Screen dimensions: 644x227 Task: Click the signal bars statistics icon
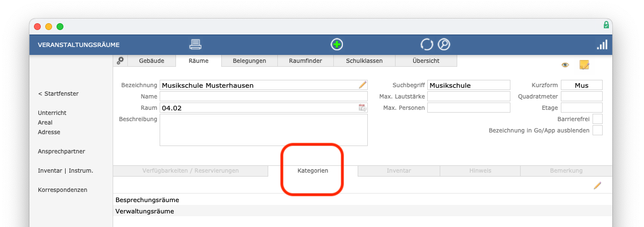pyautogui.click(x=602, y=44)
